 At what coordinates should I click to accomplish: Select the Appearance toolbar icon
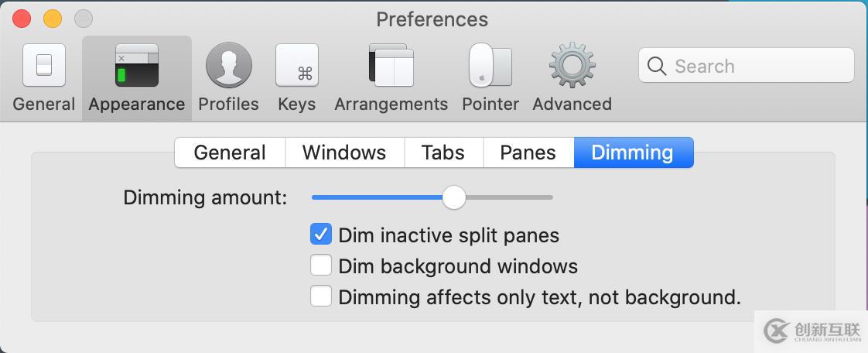[x=137, y=66]
